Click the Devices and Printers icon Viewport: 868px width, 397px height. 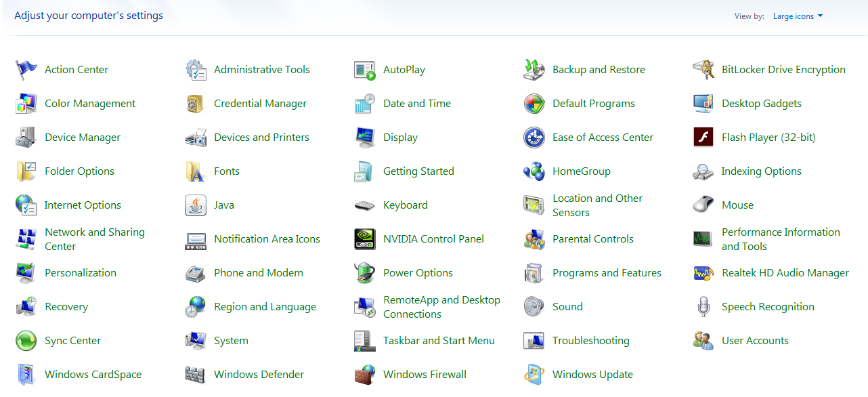click(196, 138)
